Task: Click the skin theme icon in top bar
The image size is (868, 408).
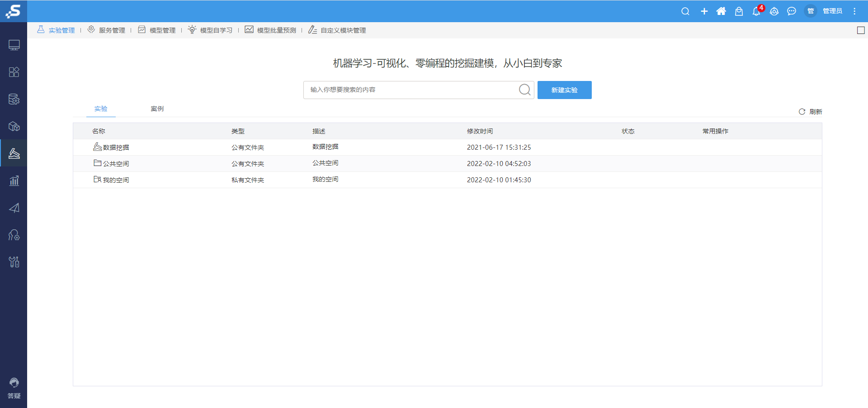Action: [774, 11]
